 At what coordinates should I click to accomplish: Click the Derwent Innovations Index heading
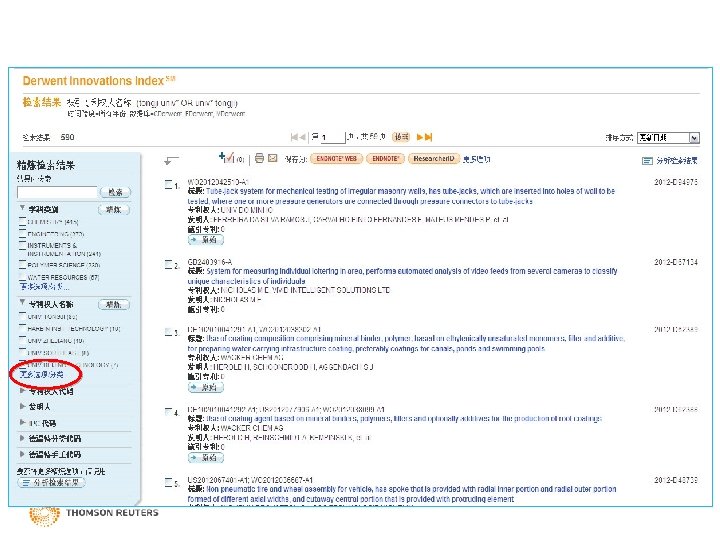tap(99, 81)
